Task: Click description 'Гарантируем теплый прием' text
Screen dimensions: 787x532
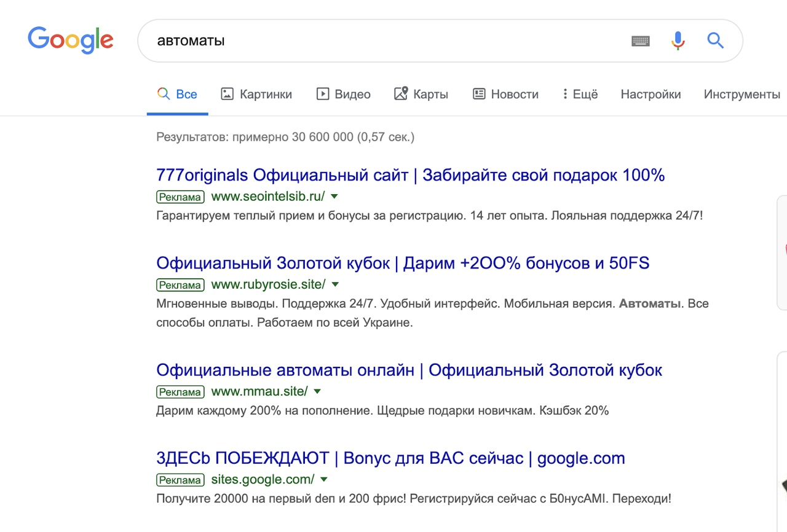Action: pyautogui.click(x=429, y=216)
